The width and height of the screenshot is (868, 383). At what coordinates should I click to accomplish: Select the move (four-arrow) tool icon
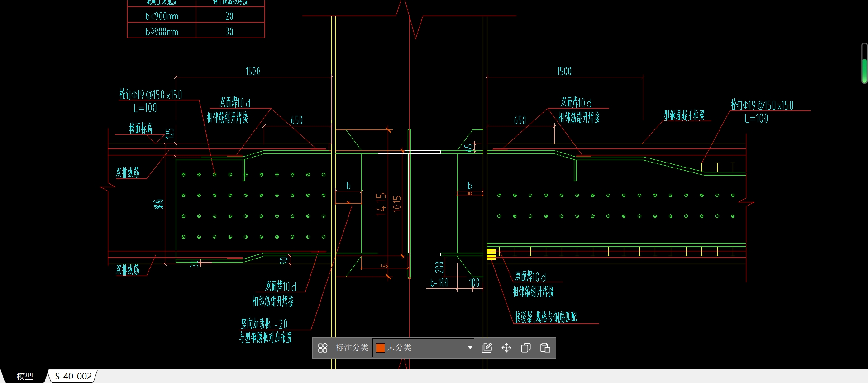point(506,348)
